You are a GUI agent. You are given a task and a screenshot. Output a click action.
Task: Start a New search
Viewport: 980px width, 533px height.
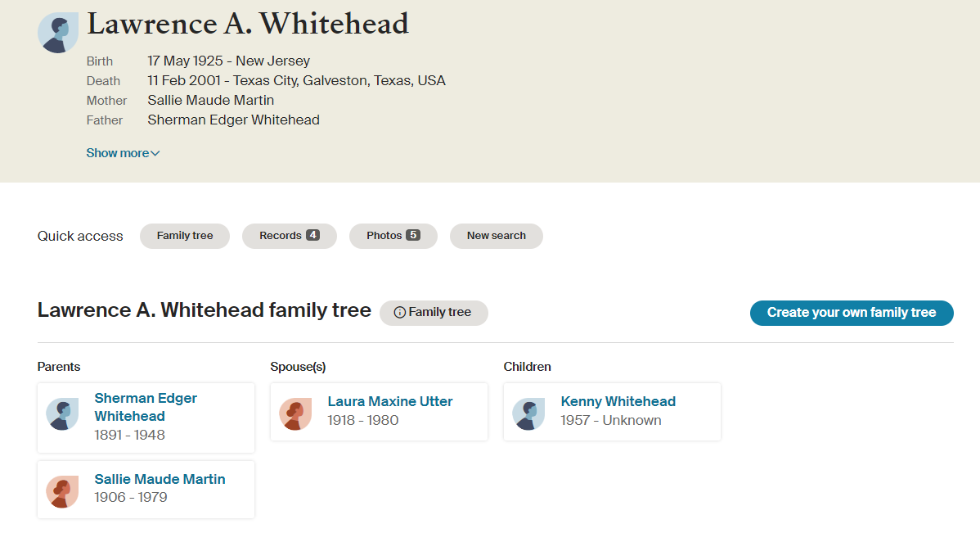497,236
